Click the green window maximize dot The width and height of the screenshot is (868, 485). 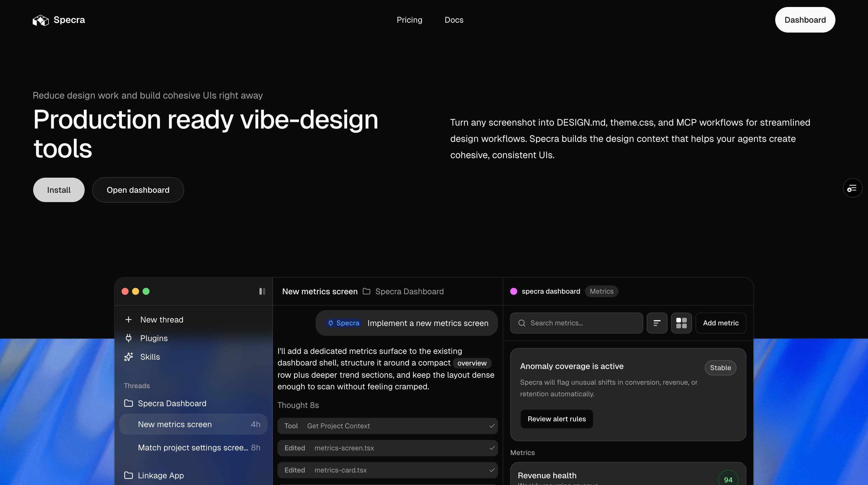(x=146, y=291)
